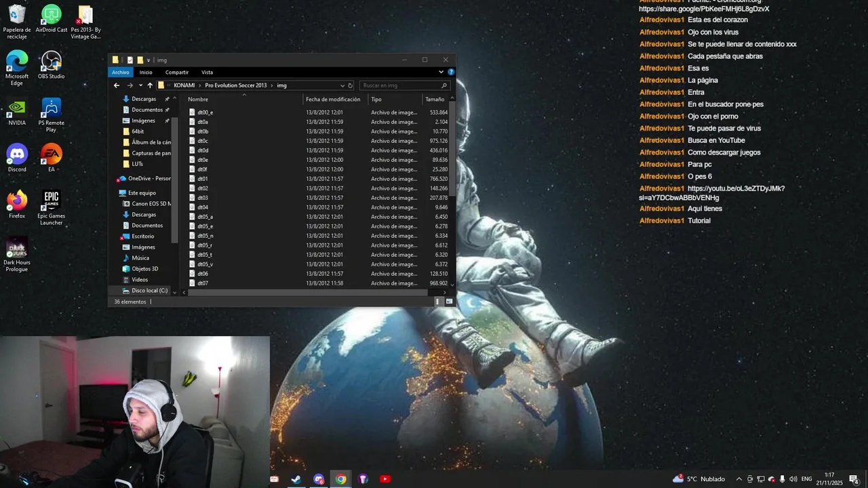Image resolution: width=868 pixels, height=488 pixels.
Task: Open the NVIDIA desktop shortcut
Action: pyautogui.click(x=17, y=112)
